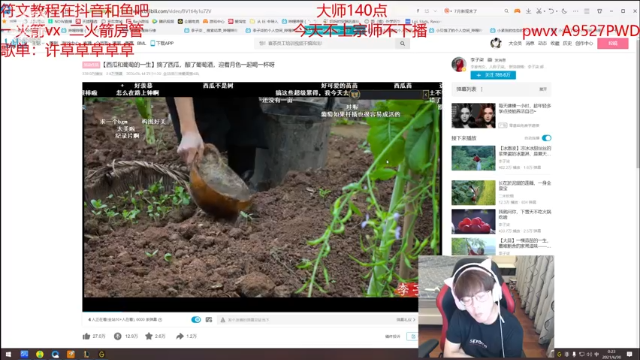Screen dimensions: 640x360
Task: Open the uploader's avatar beside the follow button
Action: [x=459, y=64]
